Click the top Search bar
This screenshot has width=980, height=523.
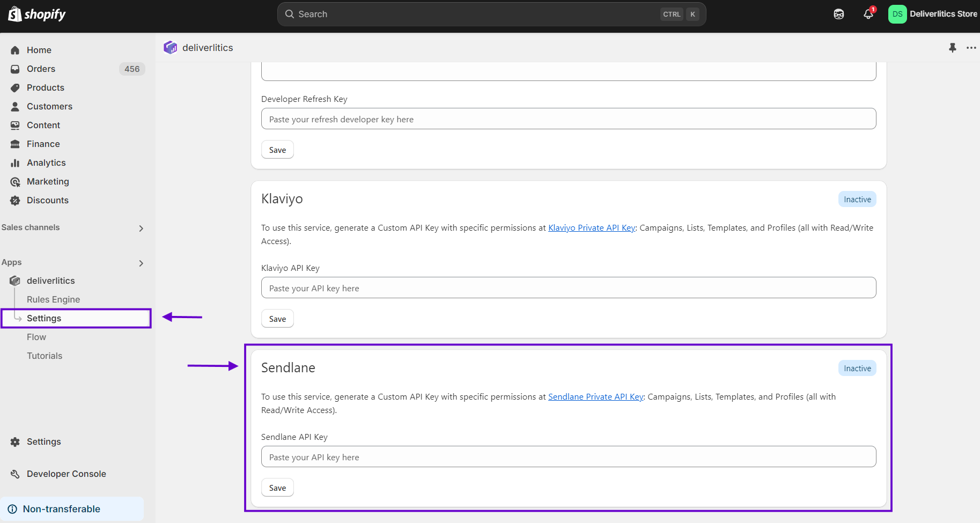tap(491, 14)
